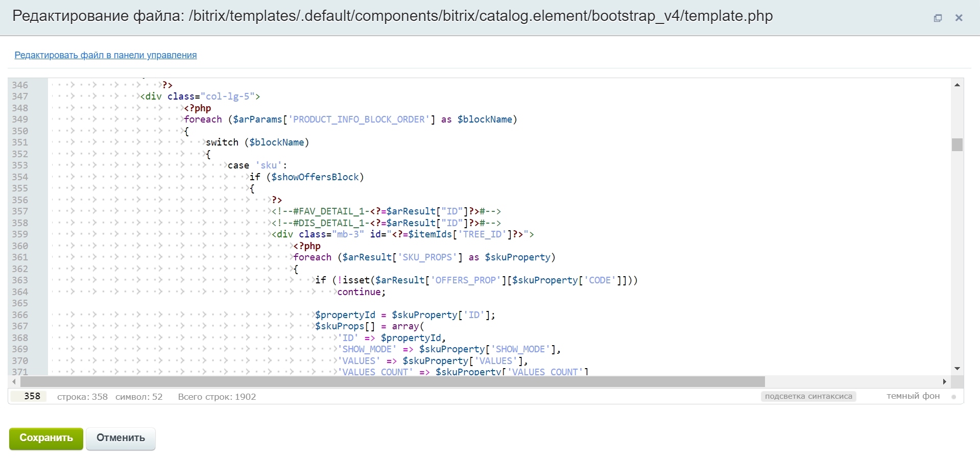Open link to edit file in control panel
Image resolution: width=980 pixels, height=459 pixels.
tap(105, 55)
